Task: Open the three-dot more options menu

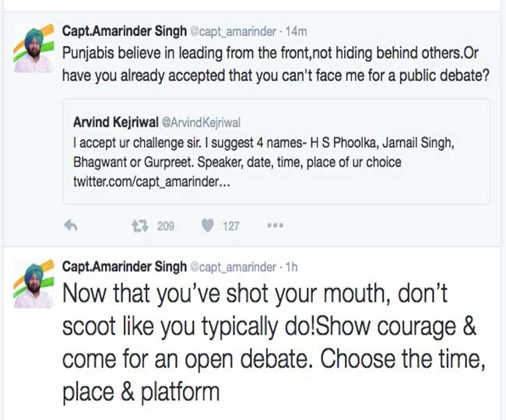Action: [x=275, y=226]
